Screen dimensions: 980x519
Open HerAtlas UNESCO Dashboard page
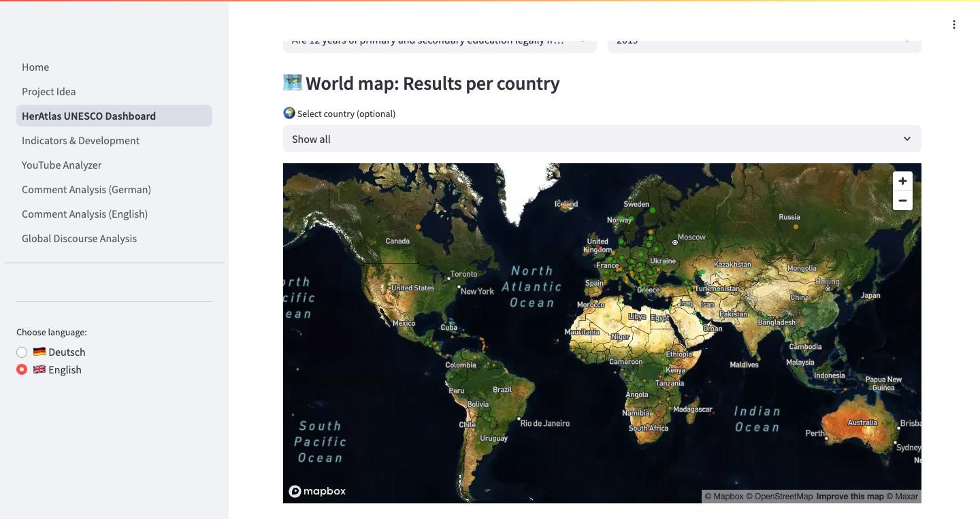click(x=114, y=116)
